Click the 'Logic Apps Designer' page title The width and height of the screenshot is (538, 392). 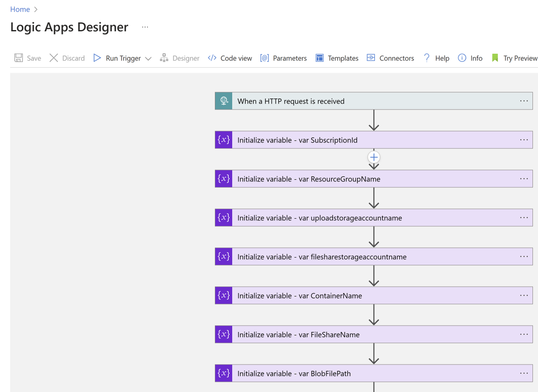pos(69,27)
